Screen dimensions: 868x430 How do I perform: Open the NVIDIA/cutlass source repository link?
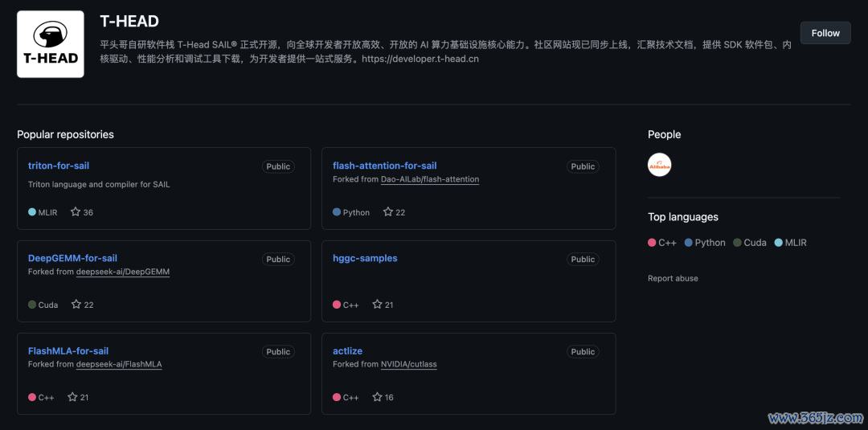click(409, 364)
